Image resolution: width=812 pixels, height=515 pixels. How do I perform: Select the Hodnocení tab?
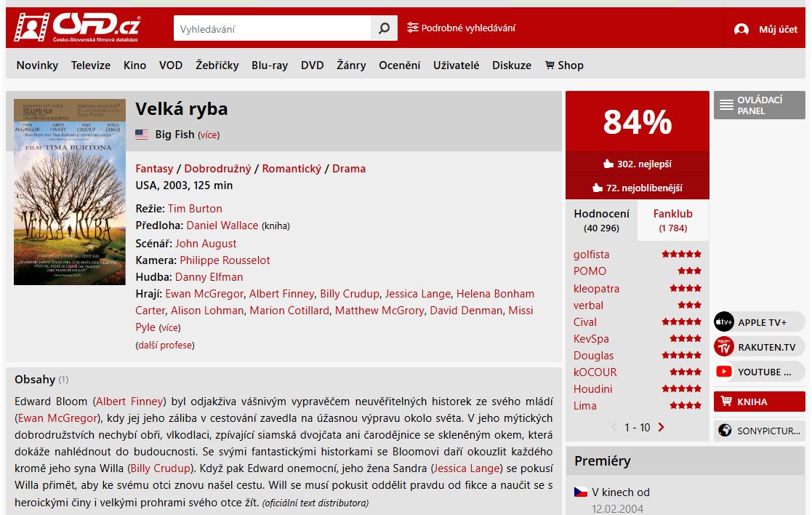tap(601, 220)
